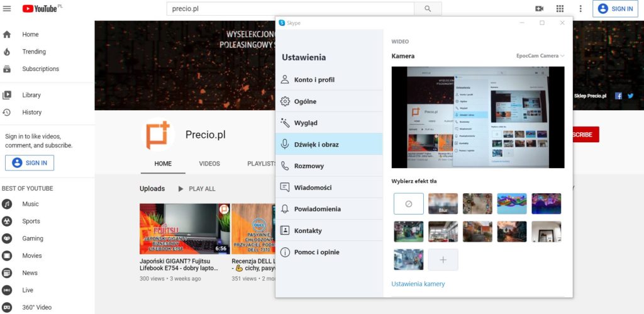
Task: Click the Japoński GIGANT video title
Action: coord(179,265)
